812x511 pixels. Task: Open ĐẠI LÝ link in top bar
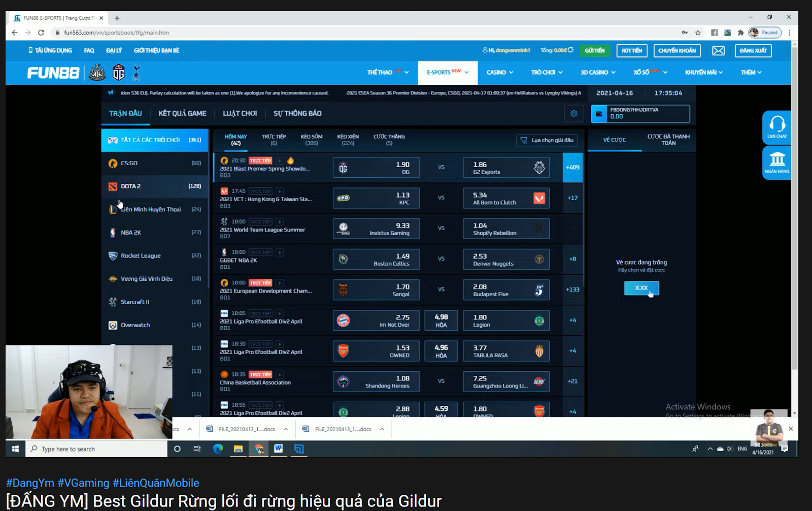pos(114,51)
